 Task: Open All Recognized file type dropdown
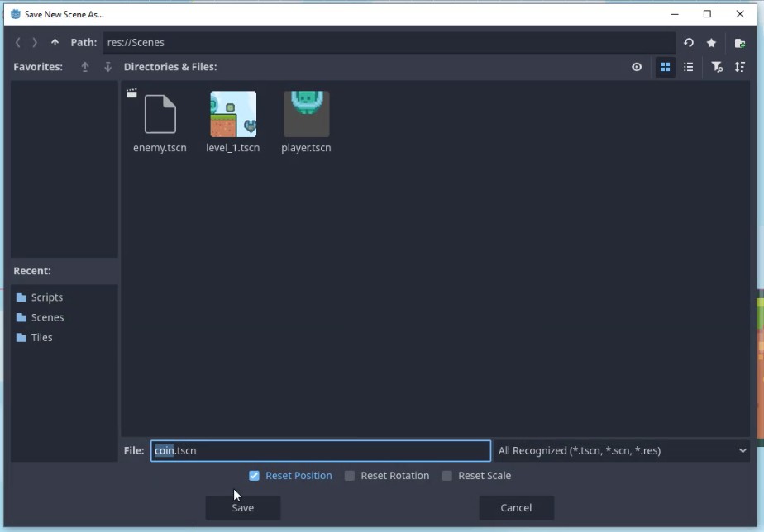pos(622,451)
